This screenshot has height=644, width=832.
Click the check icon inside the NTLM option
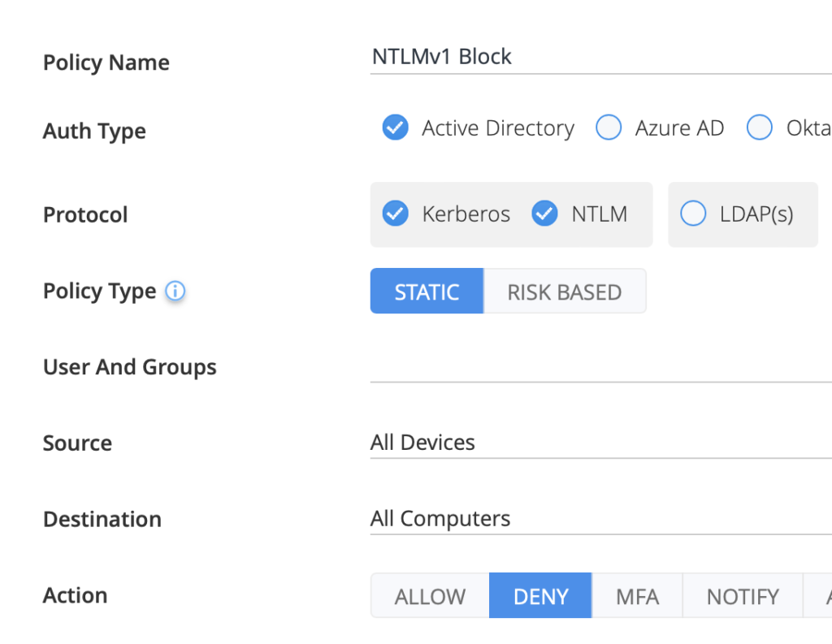point(545,214)
